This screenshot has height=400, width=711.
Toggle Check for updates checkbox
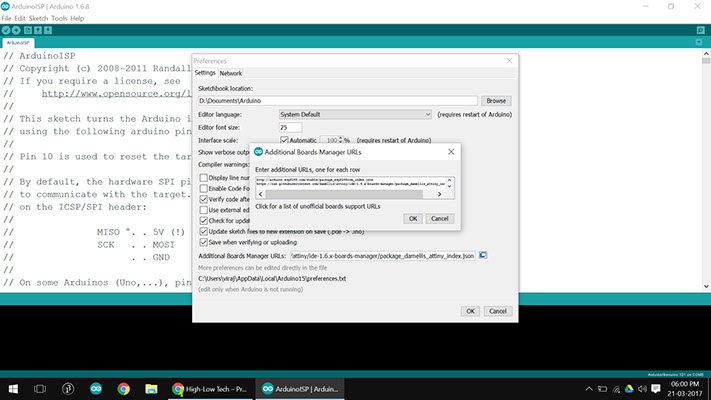coord(204,221)
